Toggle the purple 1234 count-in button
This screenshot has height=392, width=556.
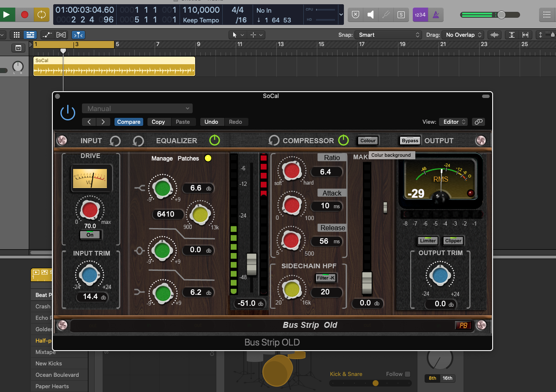tap(420, 15)
